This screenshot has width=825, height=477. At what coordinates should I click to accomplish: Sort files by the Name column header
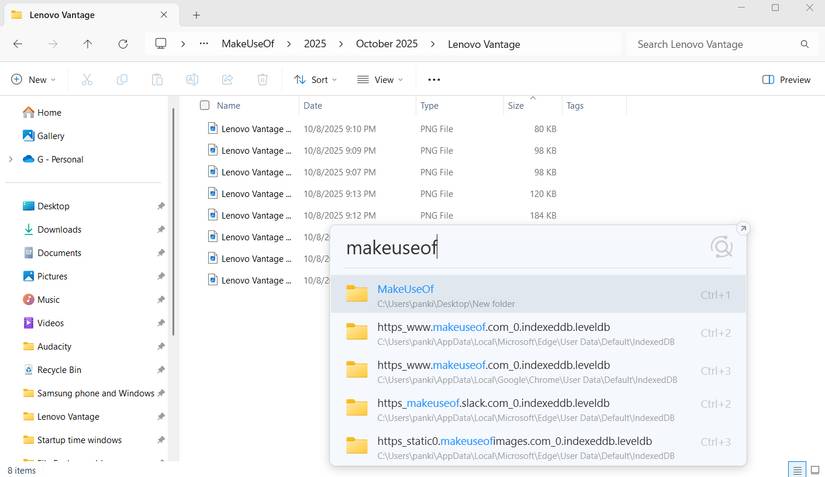point(228,106)
